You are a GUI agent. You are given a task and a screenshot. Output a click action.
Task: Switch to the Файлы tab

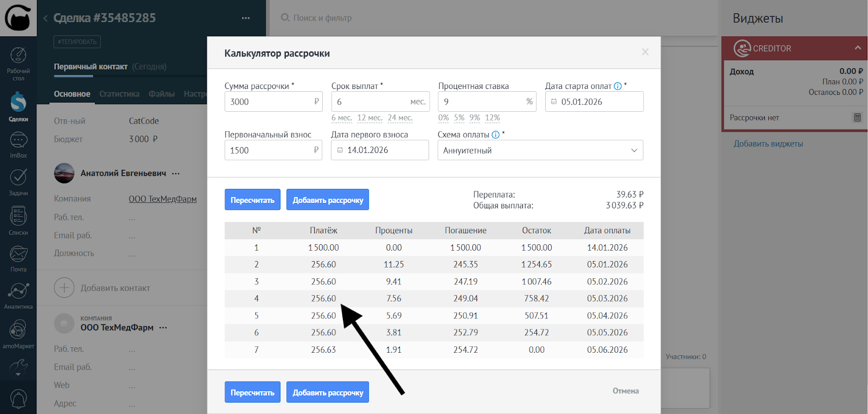coord(162,94)
